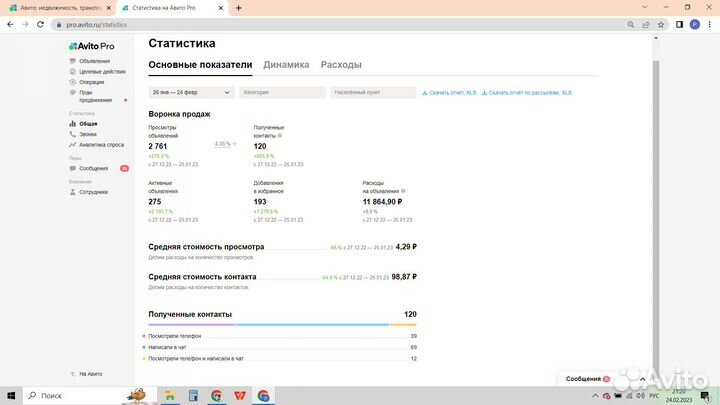The image size is (720, 405).
Task: Switch to Динамика tab
Action: [x=286, y=65]
